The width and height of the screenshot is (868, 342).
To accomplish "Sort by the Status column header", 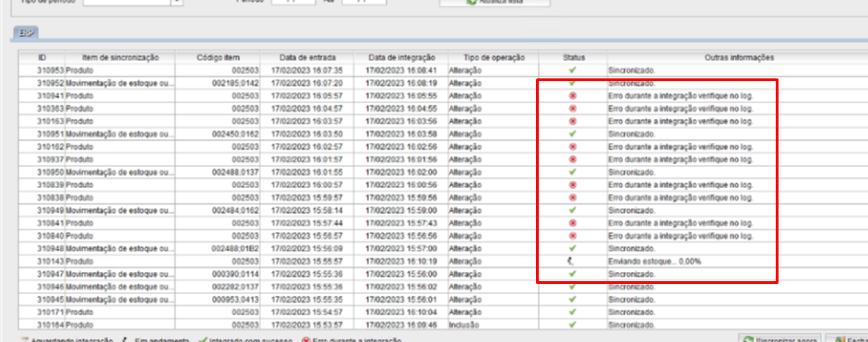I will (574, 57).
